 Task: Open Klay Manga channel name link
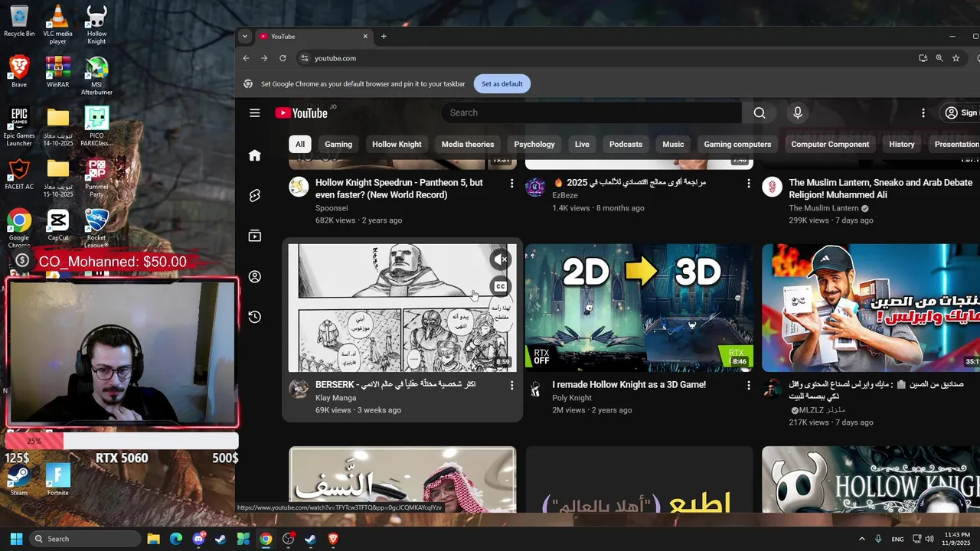click(335, 398)
